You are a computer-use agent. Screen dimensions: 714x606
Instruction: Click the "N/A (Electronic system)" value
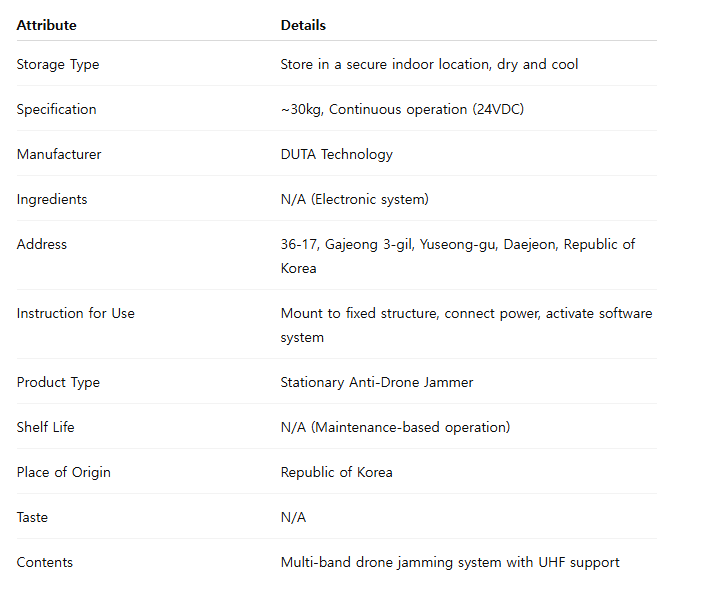355,200
